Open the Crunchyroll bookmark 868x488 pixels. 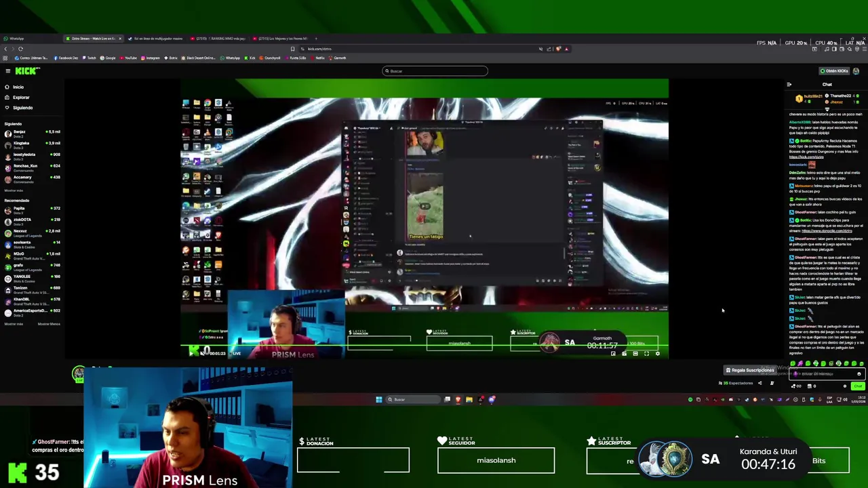(x=270, y=58)
